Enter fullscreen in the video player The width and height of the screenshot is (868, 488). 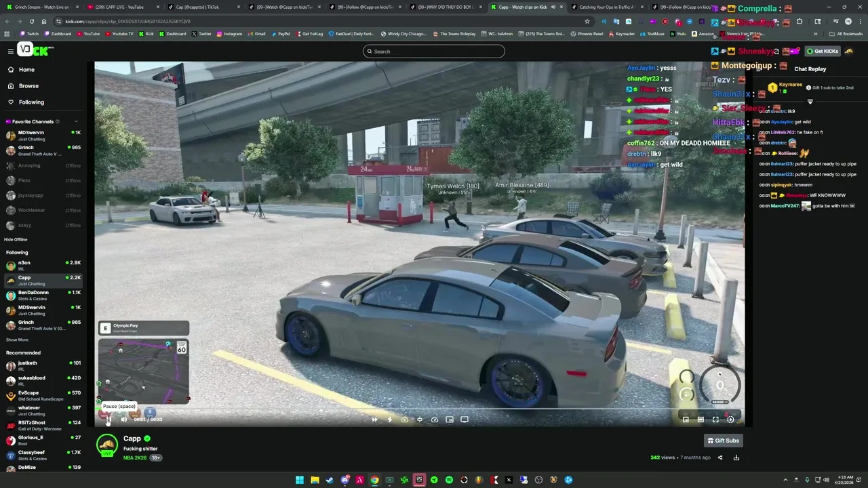(x=715, y=420)
